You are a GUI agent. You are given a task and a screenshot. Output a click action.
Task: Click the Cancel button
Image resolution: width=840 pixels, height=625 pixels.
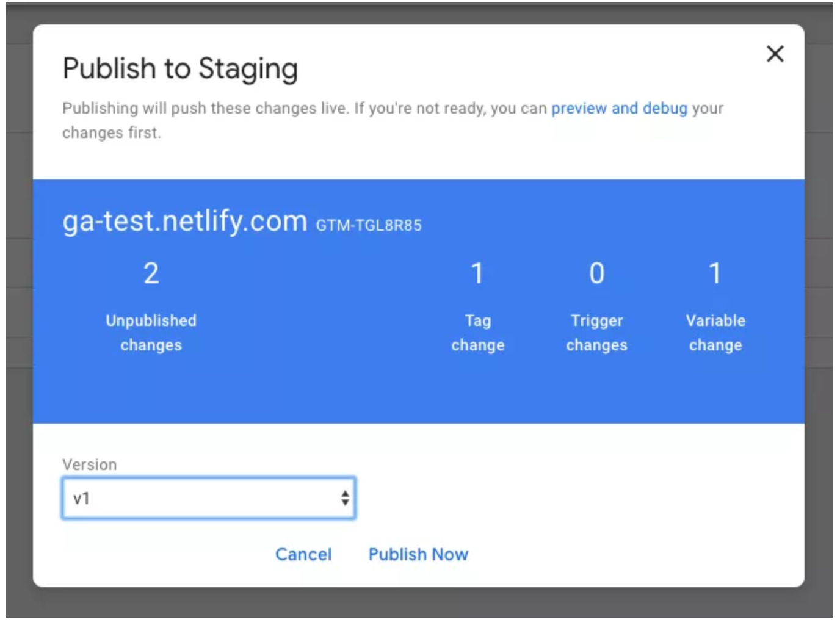pyautogui.click(x=303, y=554)
